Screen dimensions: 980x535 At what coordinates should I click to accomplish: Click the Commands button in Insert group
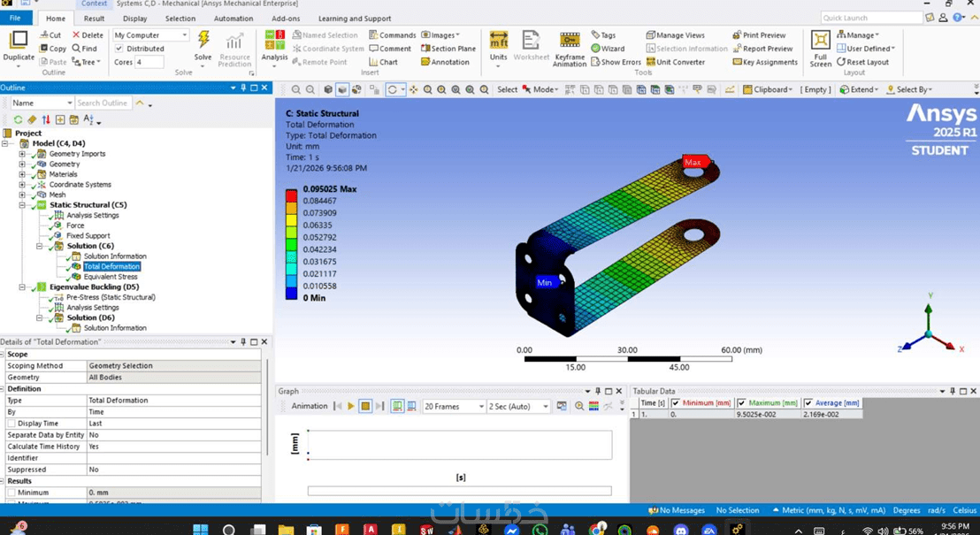pos(392,35)
